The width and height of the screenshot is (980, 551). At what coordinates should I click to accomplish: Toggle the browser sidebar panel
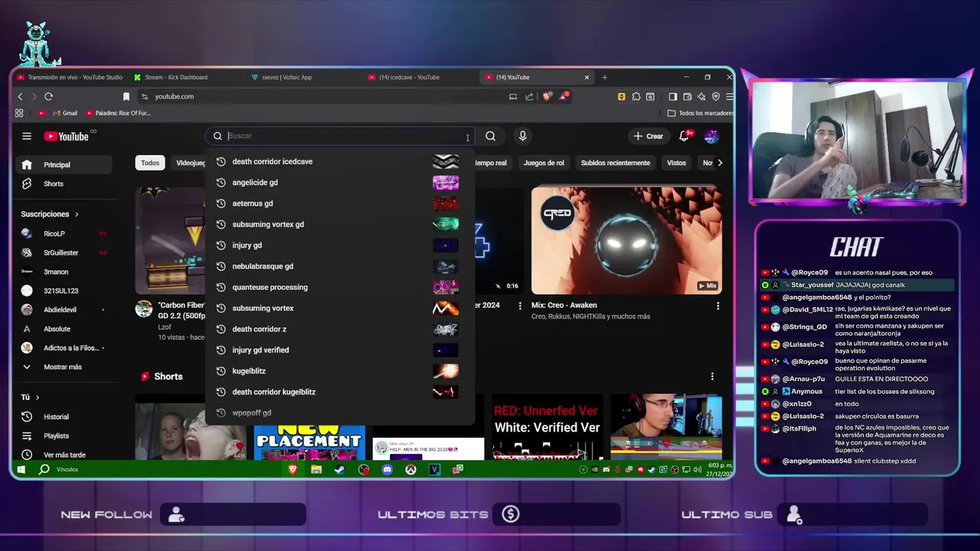pyautogui.click(x=673, y=96)
